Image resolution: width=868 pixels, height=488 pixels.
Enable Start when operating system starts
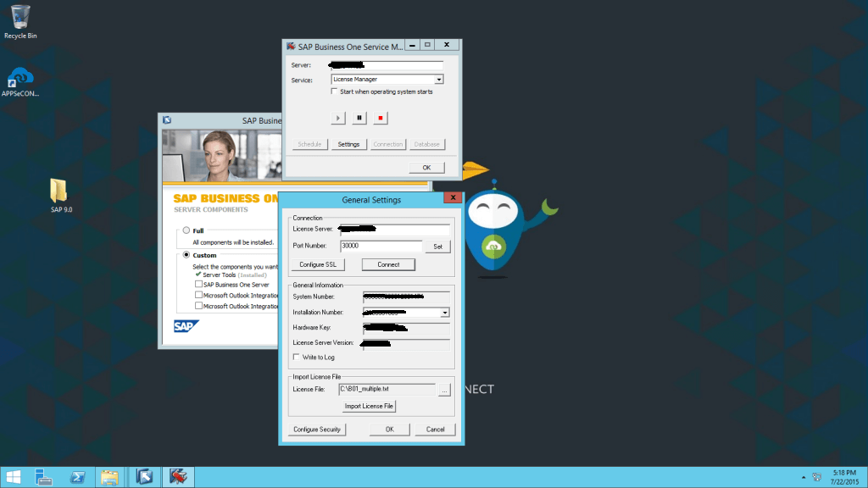point(334,91)
